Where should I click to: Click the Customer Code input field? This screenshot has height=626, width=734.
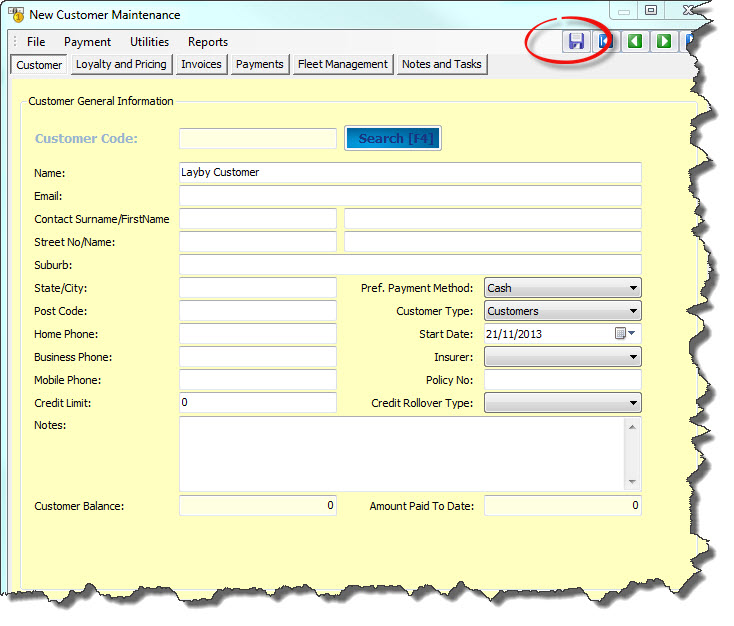[257, 138]
